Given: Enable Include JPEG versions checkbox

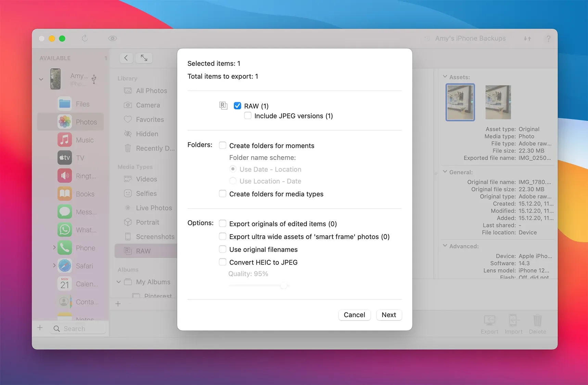Looking at the screenshot, I should pos(248,116).
